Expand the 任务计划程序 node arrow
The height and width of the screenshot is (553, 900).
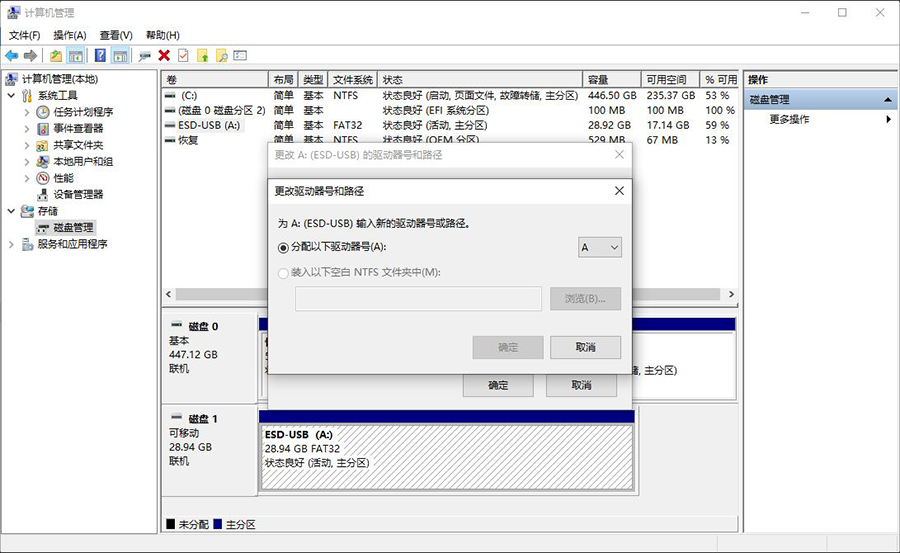(26, 112)
